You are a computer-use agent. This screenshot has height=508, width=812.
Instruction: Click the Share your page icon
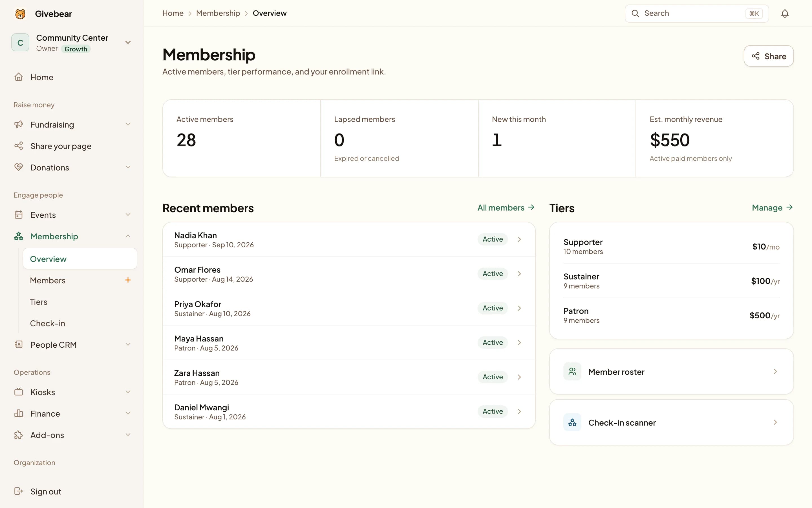pos(18,146)
